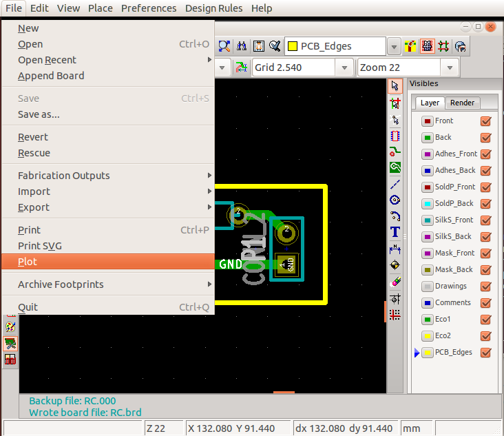The image size is (504, 436).
Task: Uncheck the Front layer visibility checkbox
Action: (485, 121)
